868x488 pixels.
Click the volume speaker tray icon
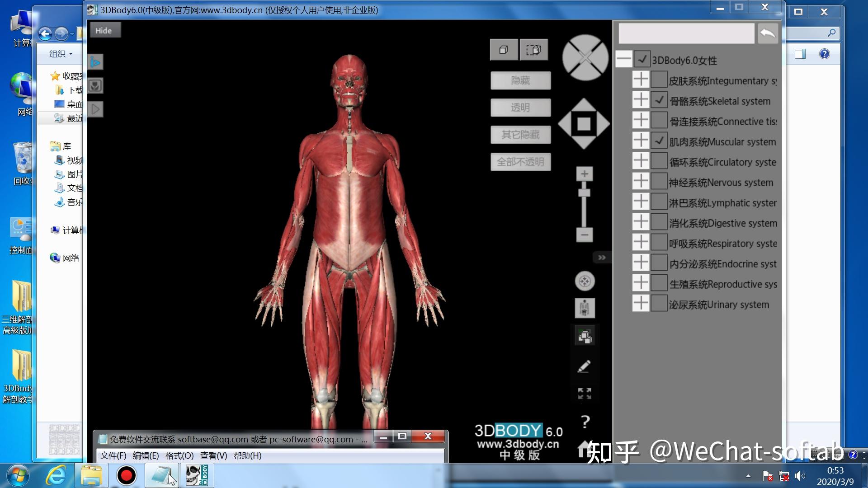pyautogui.click(x=800, y=476)
